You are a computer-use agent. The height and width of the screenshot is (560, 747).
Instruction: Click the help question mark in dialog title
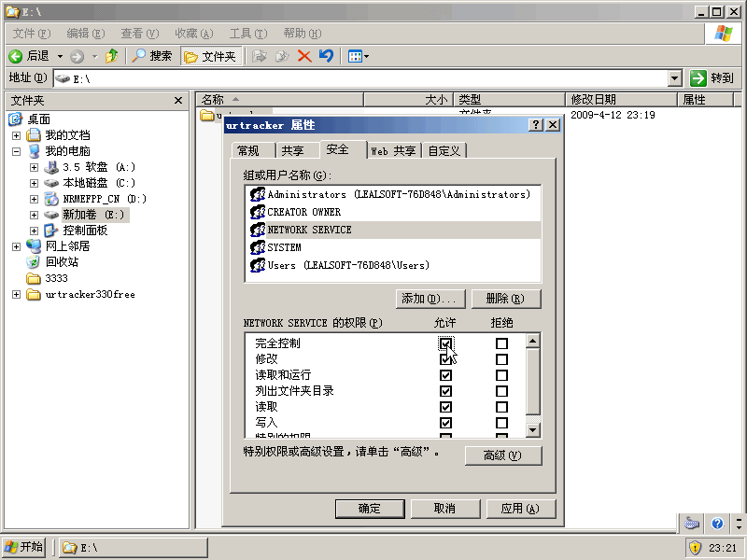coord(536,125)
